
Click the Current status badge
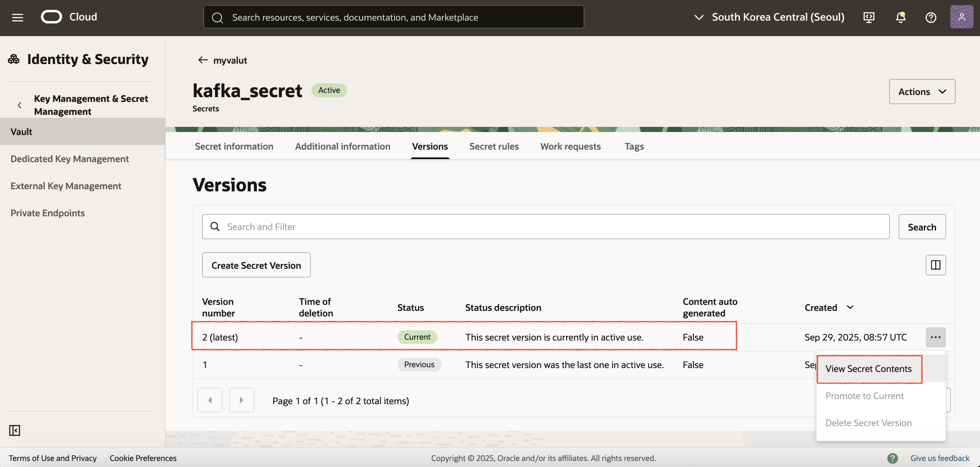tap(417, 337)
